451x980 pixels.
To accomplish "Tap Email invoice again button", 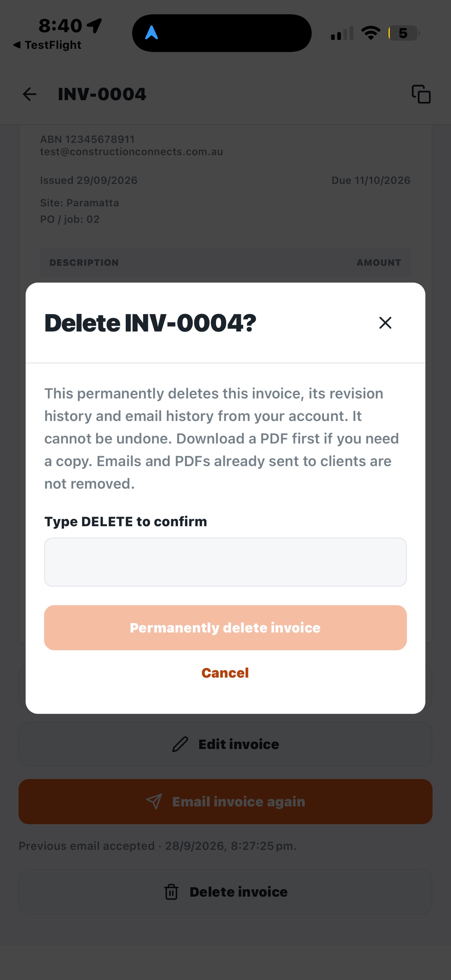I will [x=226, y=802].
